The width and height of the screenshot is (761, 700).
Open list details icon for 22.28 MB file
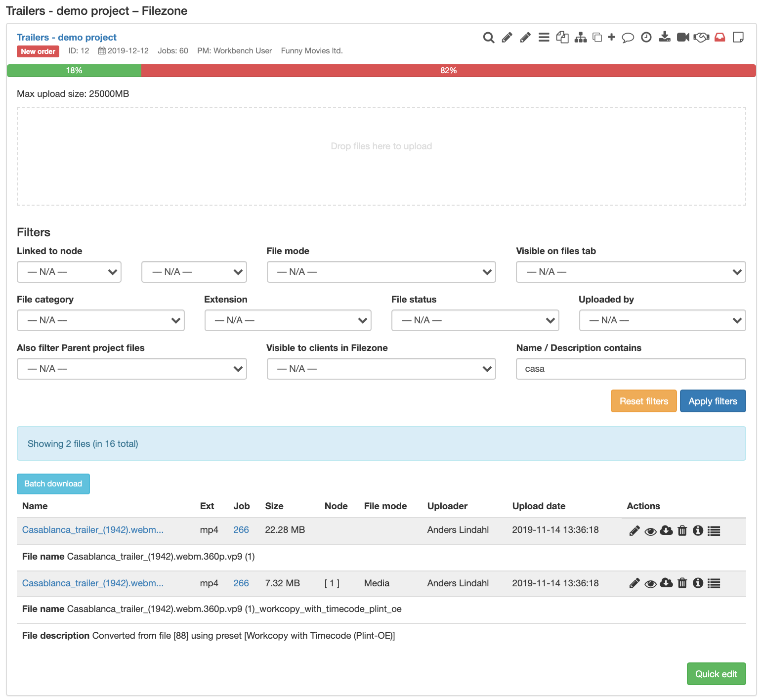tap(714, 531)
